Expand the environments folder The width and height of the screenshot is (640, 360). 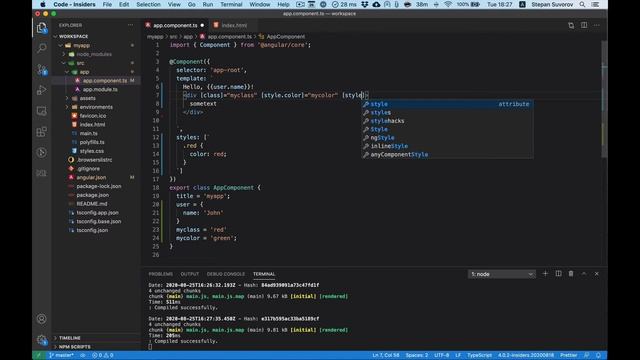[96, 107]
